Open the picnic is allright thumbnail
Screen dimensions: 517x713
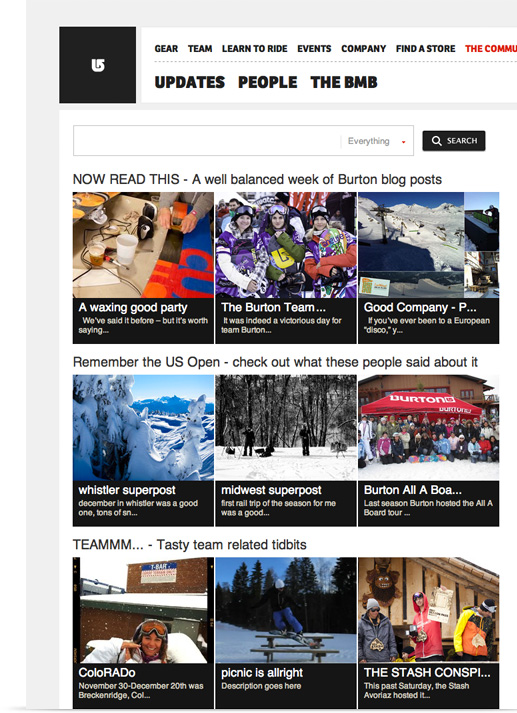[x=286, y=610]
